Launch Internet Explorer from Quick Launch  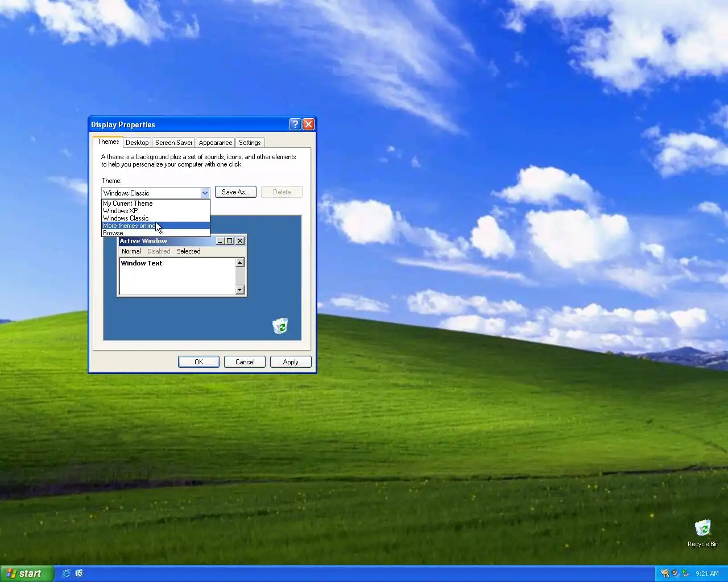coord(66,573)
